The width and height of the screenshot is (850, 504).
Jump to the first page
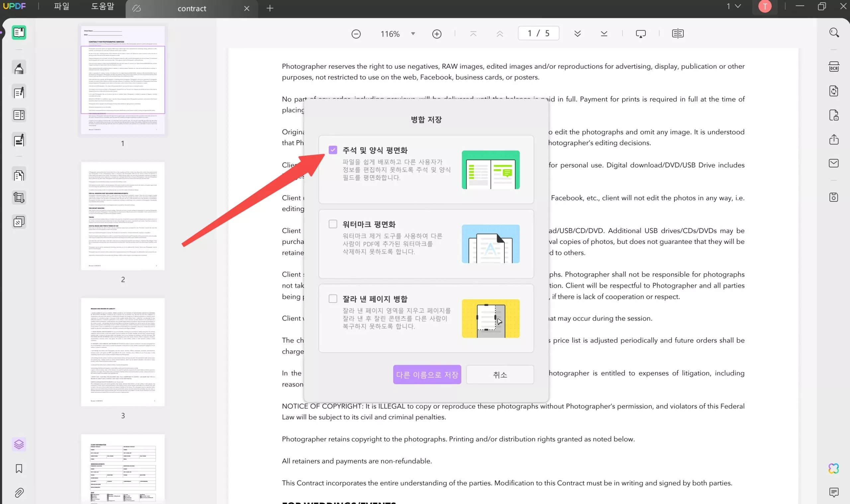[x=473, y=34]
